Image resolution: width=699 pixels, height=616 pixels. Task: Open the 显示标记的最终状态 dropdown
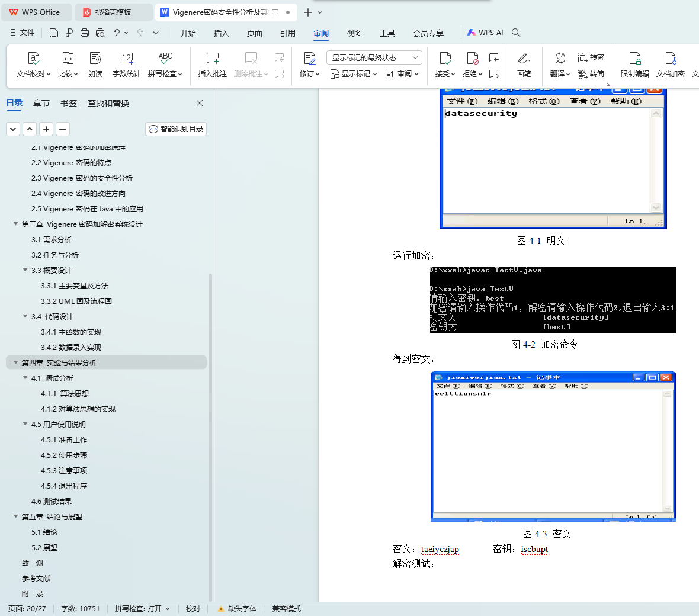[374, 57]
